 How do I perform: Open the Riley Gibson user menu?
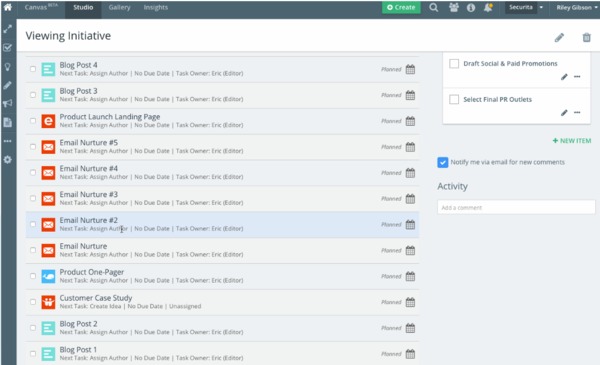(576, 7)
